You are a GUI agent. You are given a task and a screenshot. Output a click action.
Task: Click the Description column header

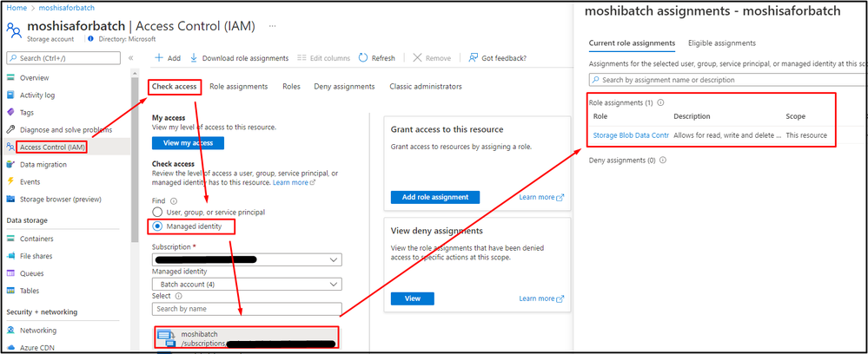click(692, 117)
